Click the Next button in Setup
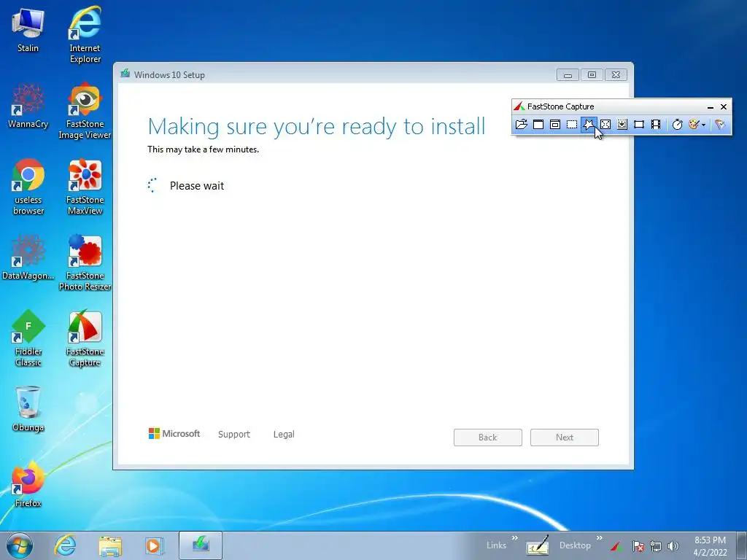The image size is (747, 560). point(565,437)
